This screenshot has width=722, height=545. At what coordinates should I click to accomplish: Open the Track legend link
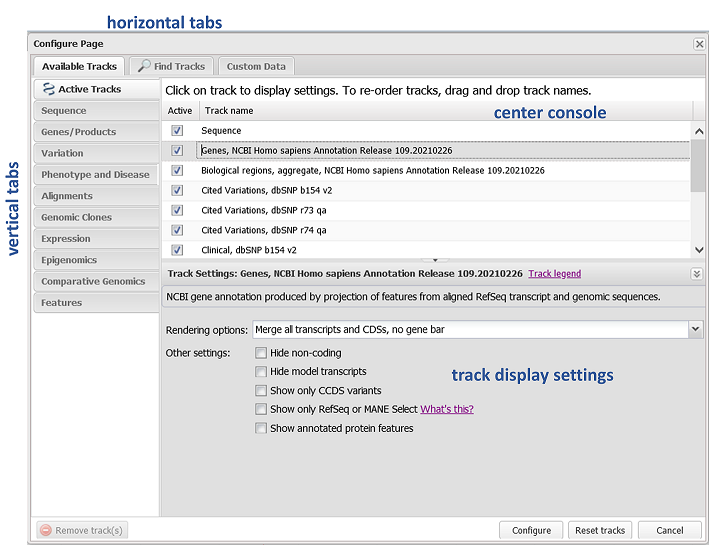click(554, 274)
